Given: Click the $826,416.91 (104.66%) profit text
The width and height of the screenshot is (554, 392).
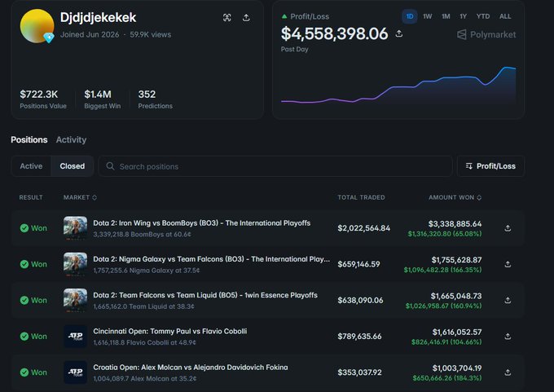Looking at the screenshot, I should (x=446, y=342).
